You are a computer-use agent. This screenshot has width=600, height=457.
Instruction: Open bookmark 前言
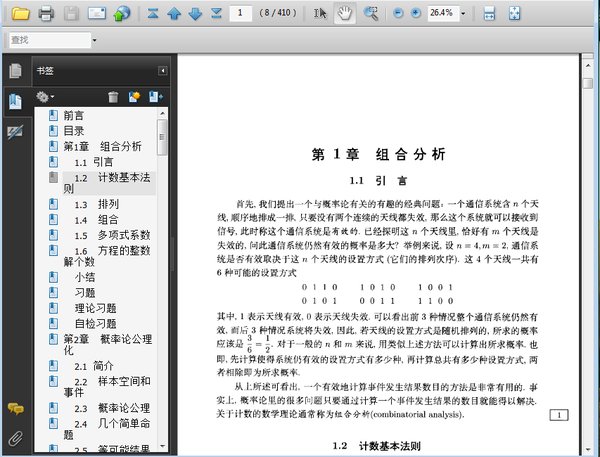point(73,116)
